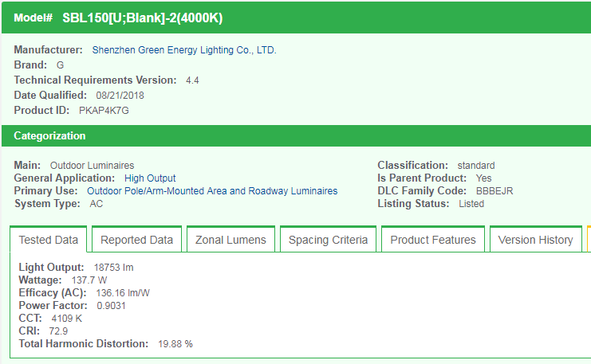Open the Version History tab

[535, 240]
